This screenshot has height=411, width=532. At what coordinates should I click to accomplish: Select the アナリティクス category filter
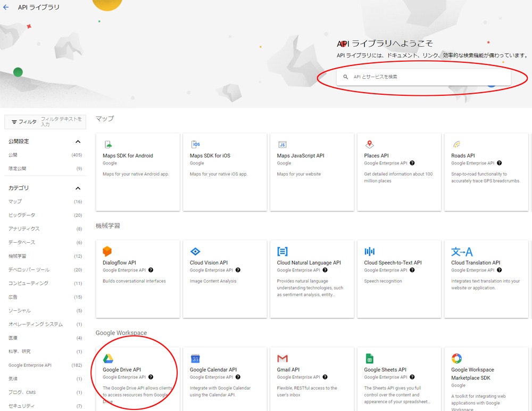pyautogui.click(x=45, y=228)
